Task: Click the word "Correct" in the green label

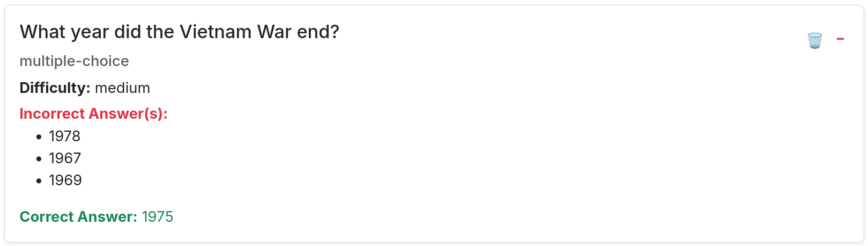Action: coord(47,217)
